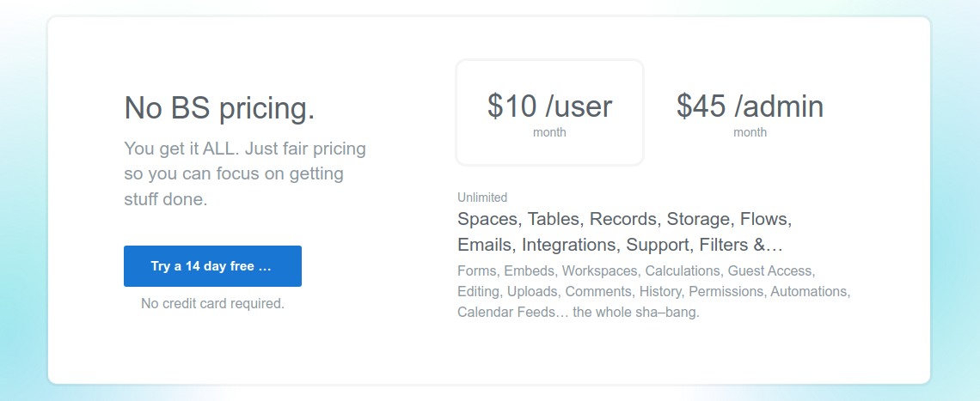Click the word "Automations" in features text
Viewport: 980px width, 401px height.
click(810, 292)
